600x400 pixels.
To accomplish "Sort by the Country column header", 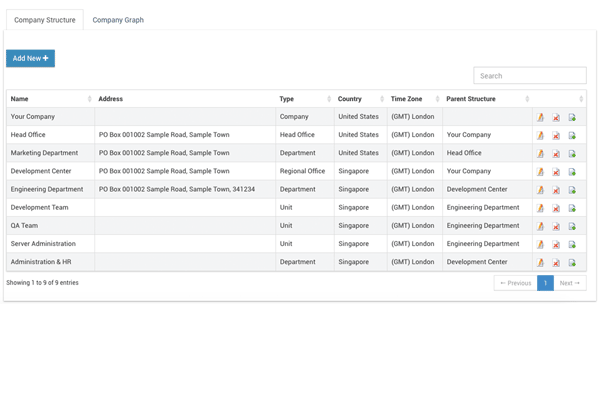I will point(360,99).
